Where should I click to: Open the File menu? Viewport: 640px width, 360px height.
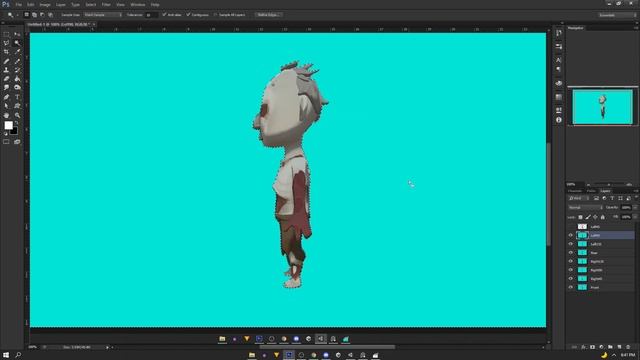[x=18, y=4]
